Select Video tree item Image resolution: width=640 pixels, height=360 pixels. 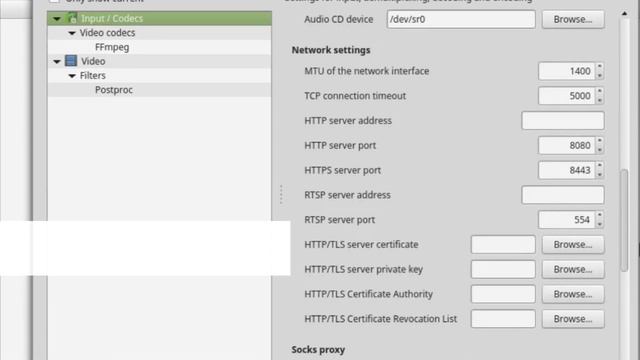pos(160,61)
